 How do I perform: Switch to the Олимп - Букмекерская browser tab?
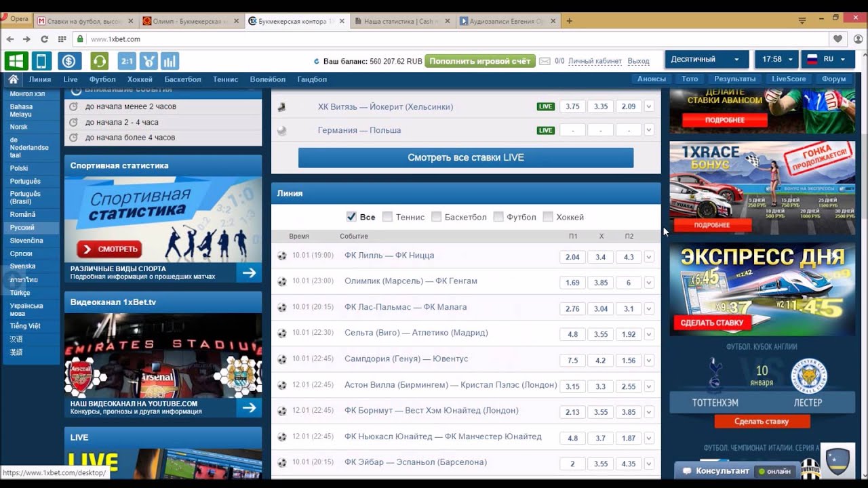[190, 21]
